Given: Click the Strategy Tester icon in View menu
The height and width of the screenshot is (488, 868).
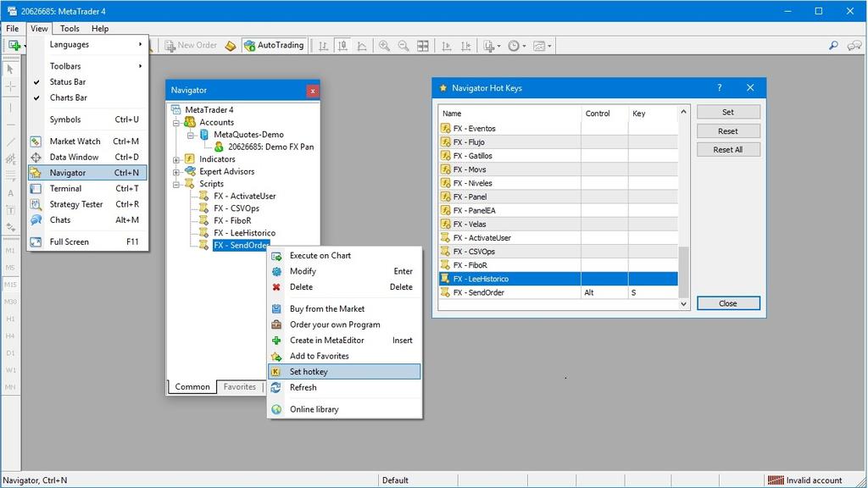Looking at the screenshot, I should tap(36, 204).
